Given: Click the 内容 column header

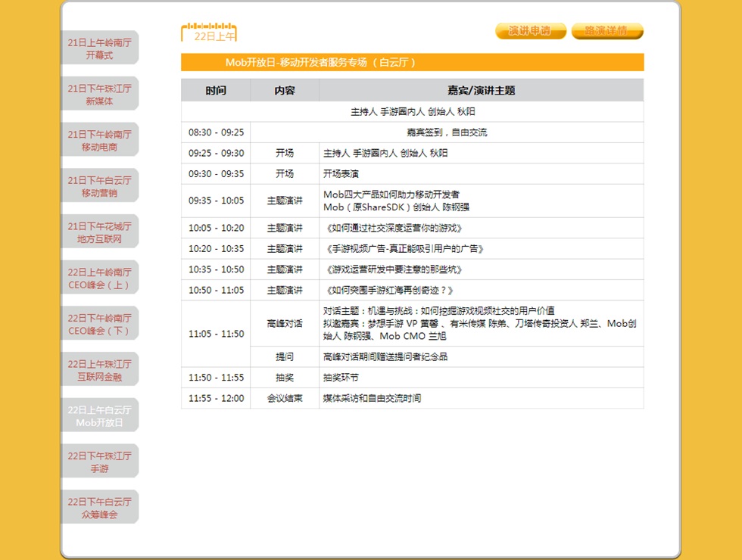Looking at the screenshot, I should (285, 90).
